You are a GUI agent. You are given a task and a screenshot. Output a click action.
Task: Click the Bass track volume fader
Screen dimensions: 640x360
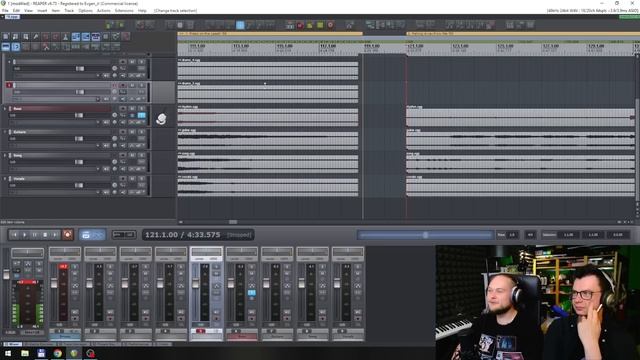tap(79, 116)
